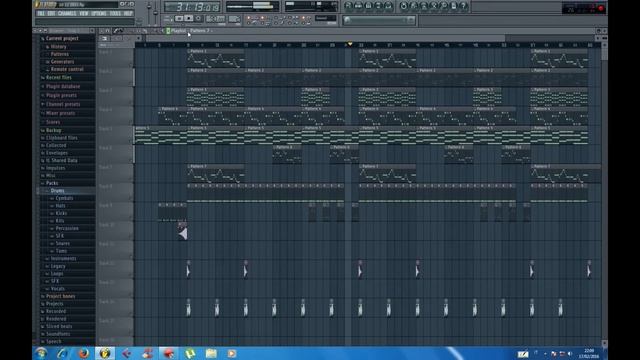Select Remote control in the browser
Image resolution: width=640 pixels, height=360 pixels.
click(67, 69)
